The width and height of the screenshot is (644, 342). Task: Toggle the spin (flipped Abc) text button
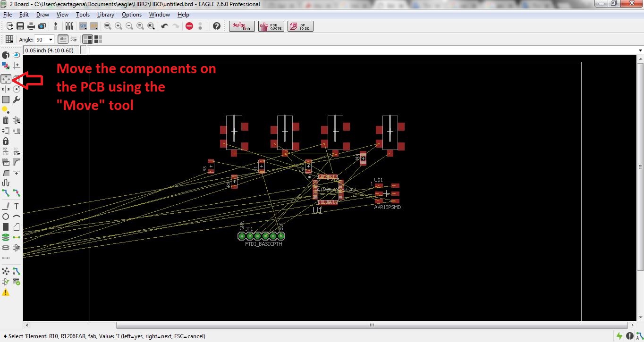tap(74, 39)
